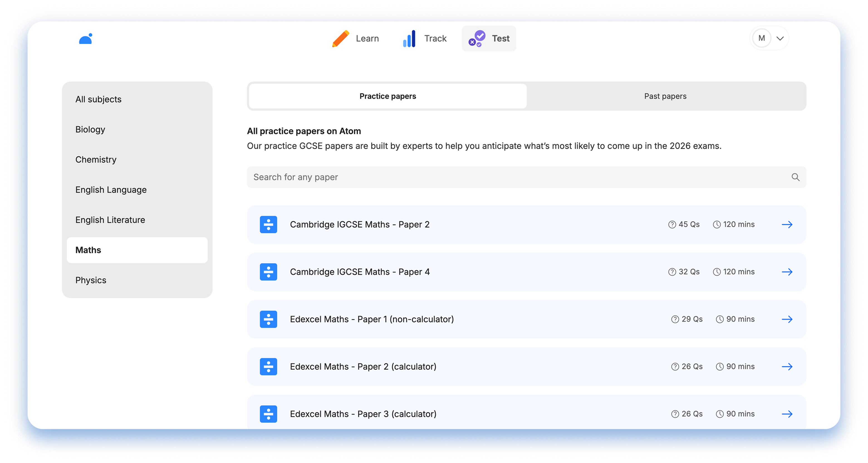868x463 pixels.
Task: Select the Practice papers tab
Action: (388, 96)
